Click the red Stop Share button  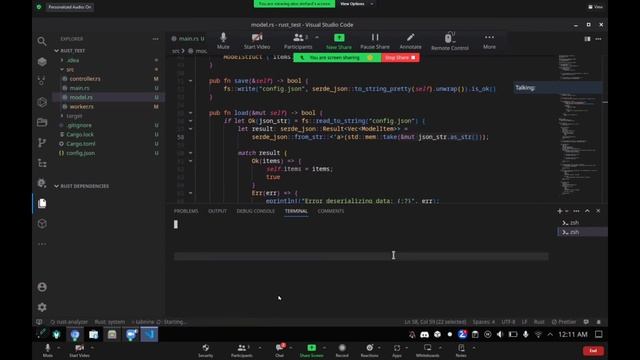tap(400, 58)
